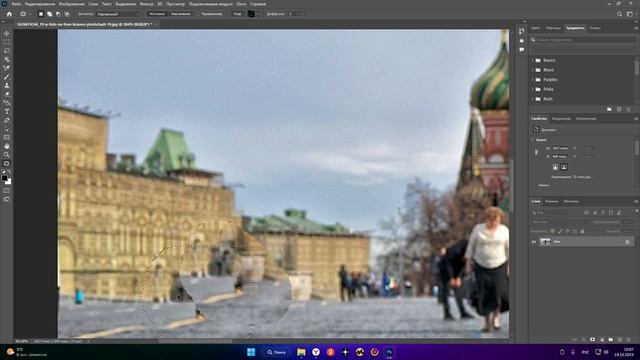Click the pattern preview swatch in options bar
The image size is (640, 360).
coord(251,14)
